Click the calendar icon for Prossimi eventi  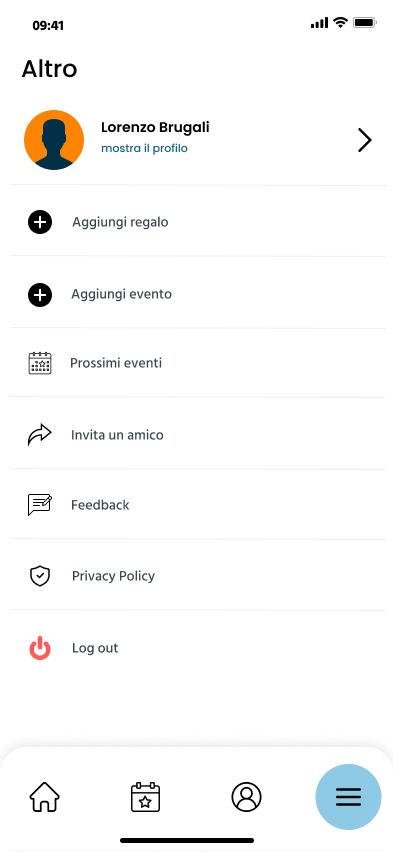[x=40, y=363]
